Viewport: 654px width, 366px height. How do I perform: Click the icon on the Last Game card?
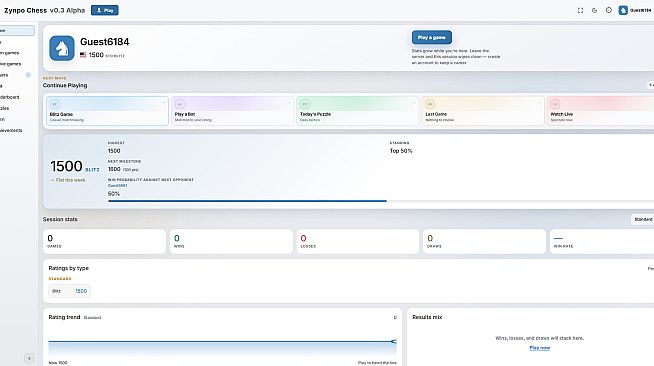430,104
